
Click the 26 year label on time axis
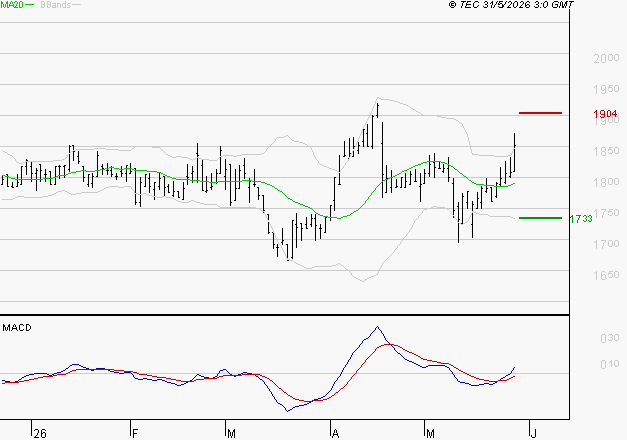40,434
